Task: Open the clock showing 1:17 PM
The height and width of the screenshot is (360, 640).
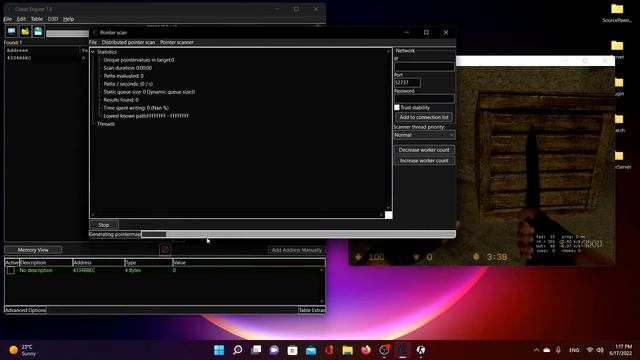Action: (x=621, y=350)
